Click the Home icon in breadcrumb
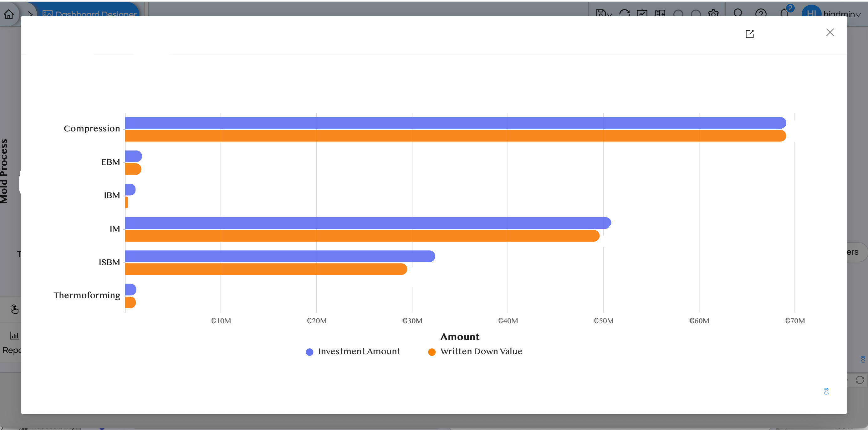This screenshot has width=868, height=430. coord(9,14)
